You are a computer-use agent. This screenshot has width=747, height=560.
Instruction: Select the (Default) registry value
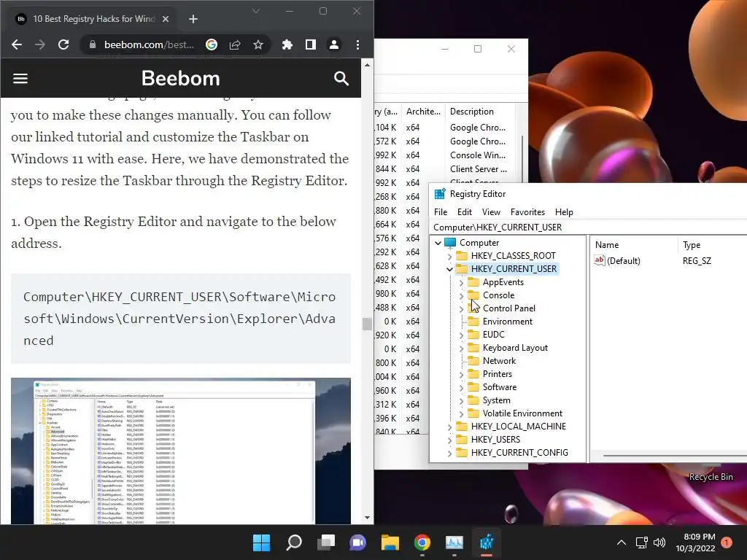pyautogui.click(x=623, y=260)
